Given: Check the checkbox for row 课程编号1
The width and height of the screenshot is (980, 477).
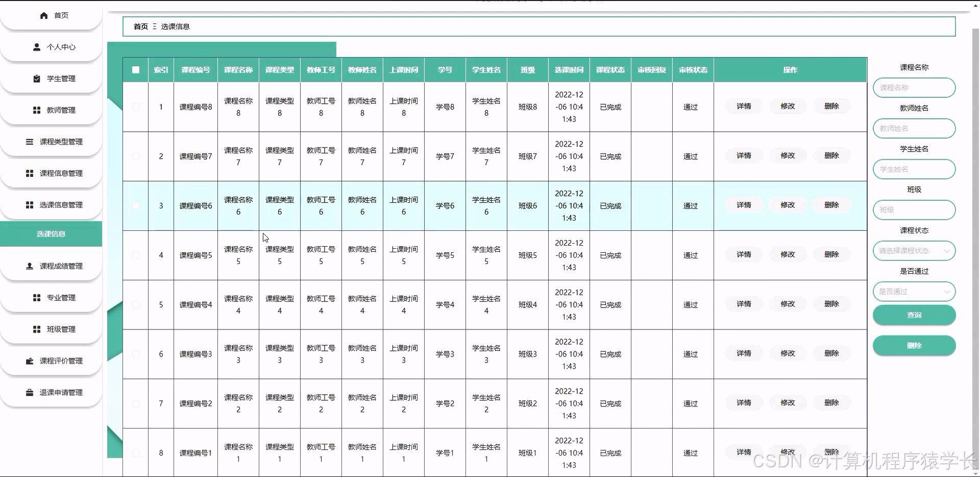Looking at the screenshot, I should 136,453.
